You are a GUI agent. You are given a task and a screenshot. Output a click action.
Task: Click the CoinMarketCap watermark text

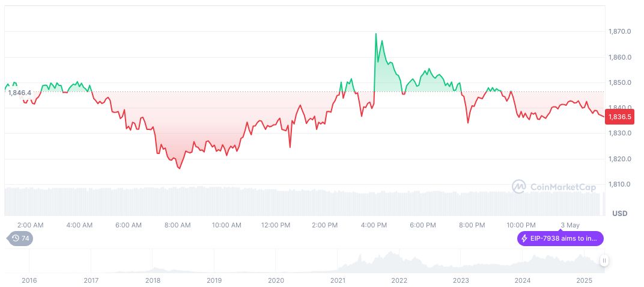click(563, 187)
